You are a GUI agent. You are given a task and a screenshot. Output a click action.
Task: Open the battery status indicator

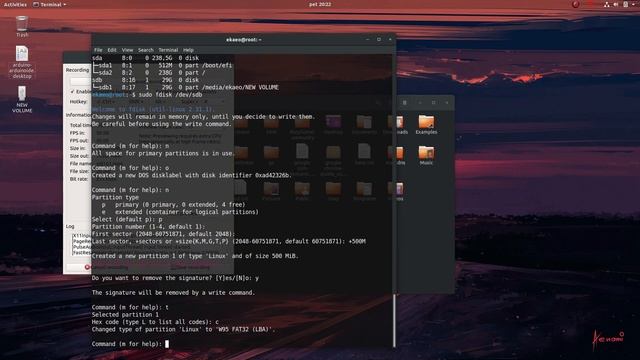pyautogui.click(x=626, y=4)
